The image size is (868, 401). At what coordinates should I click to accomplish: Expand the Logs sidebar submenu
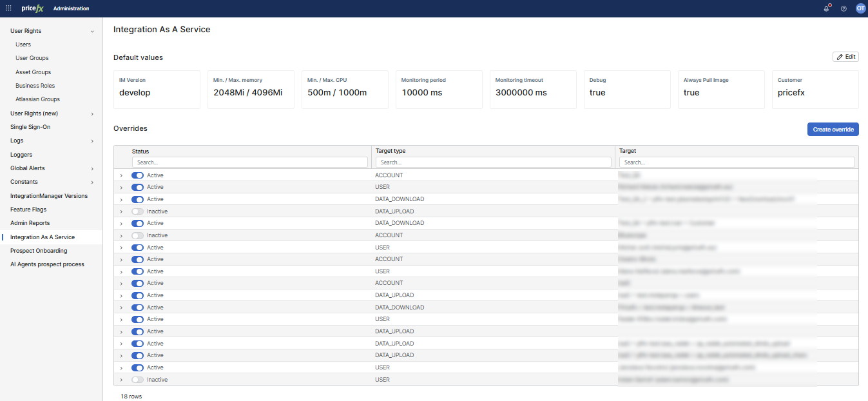tap(92, 141)
